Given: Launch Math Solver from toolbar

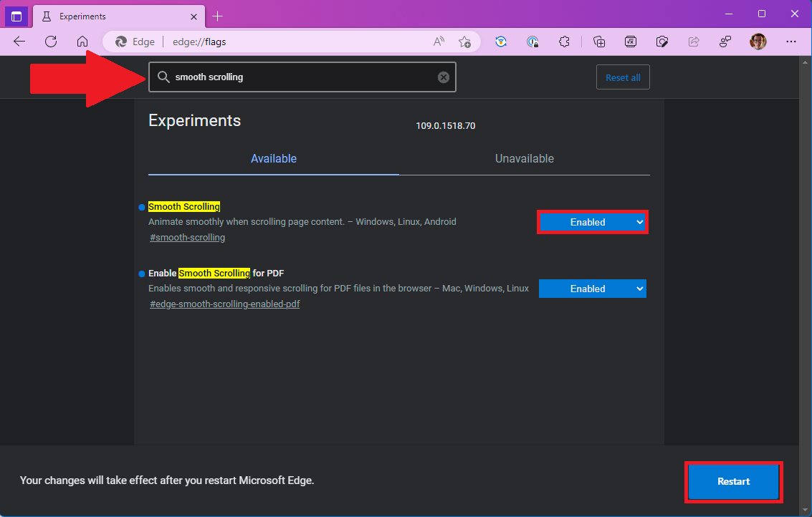Looking at the screenshot, I should click(631, 42).
